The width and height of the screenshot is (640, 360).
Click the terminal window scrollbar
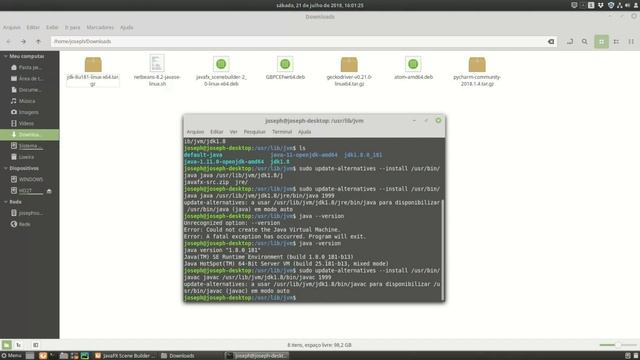coord(443,250)
